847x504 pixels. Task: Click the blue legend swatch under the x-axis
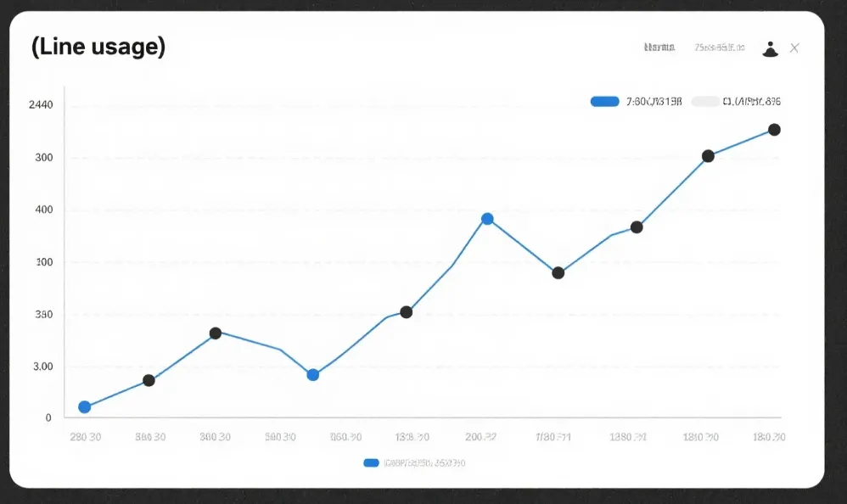tap(371, 462)
